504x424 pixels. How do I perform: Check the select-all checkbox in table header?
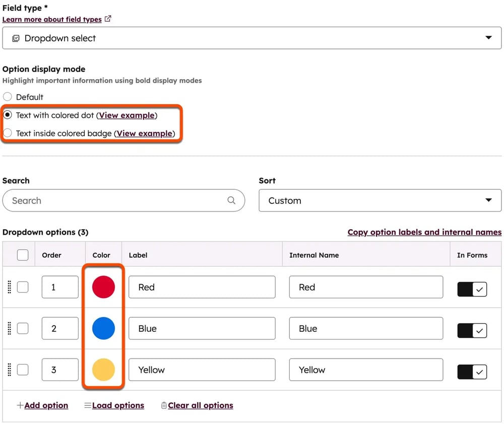pos(23,255)
